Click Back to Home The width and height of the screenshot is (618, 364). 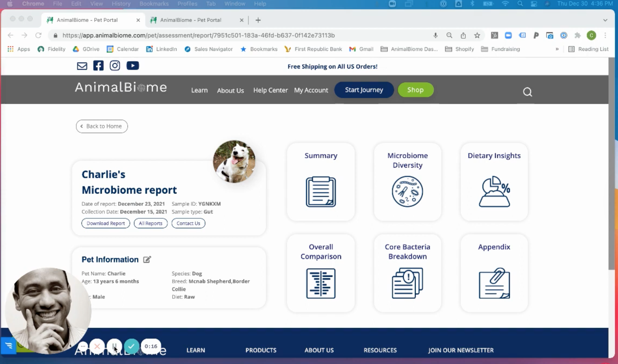point(102,126)
